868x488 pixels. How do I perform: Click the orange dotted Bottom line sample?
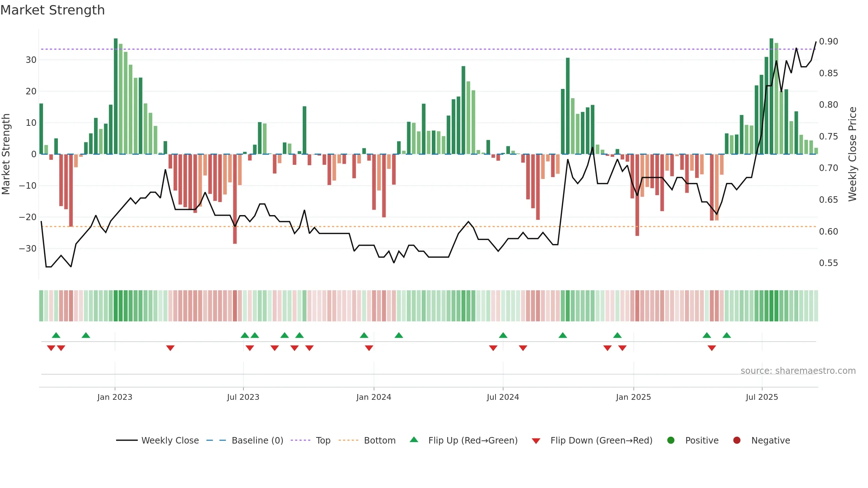tap(349, 440)
